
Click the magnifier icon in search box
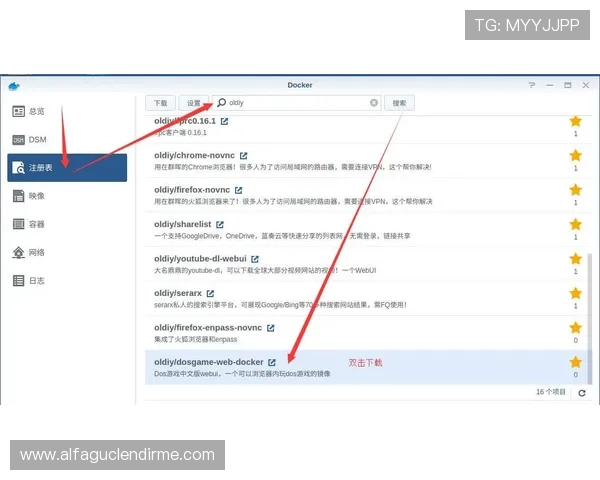[222, 103]
